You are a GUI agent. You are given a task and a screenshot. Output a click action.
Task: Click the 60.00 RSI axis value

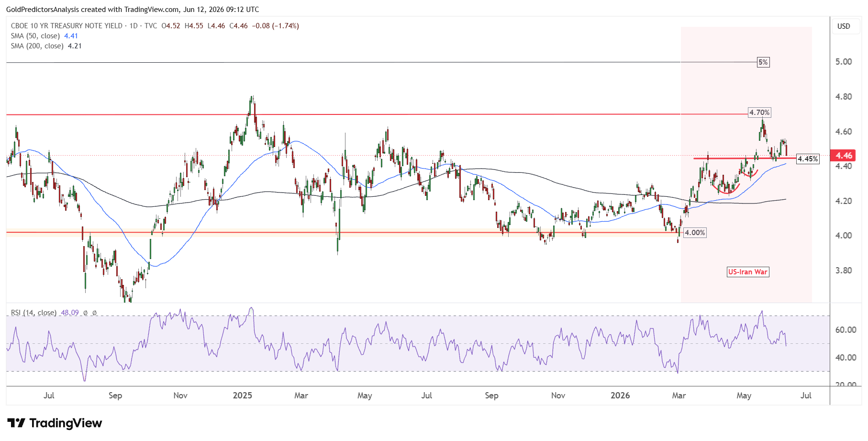click(x=846, y=330)
